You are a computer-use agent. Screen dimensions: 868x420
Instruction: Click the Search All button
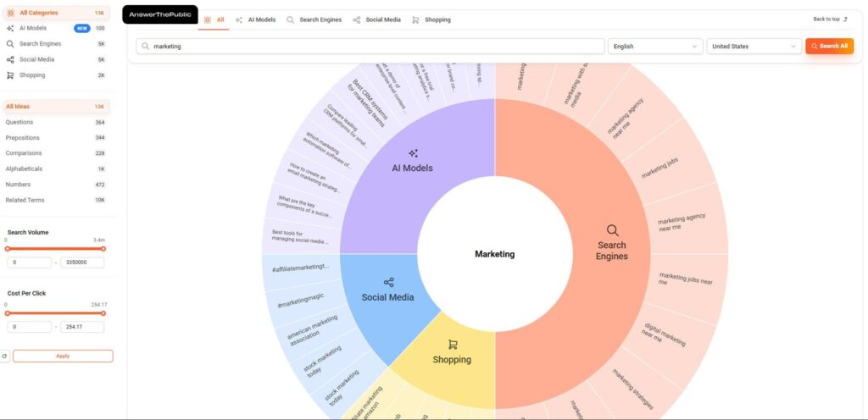point(829,47)
